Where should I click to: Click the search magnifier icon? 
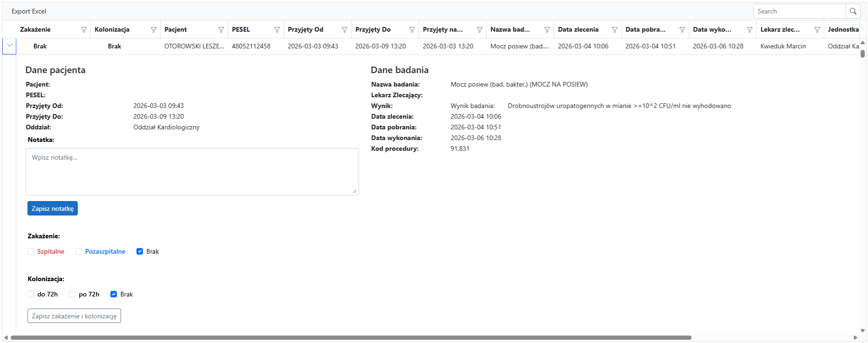(853, 11)
